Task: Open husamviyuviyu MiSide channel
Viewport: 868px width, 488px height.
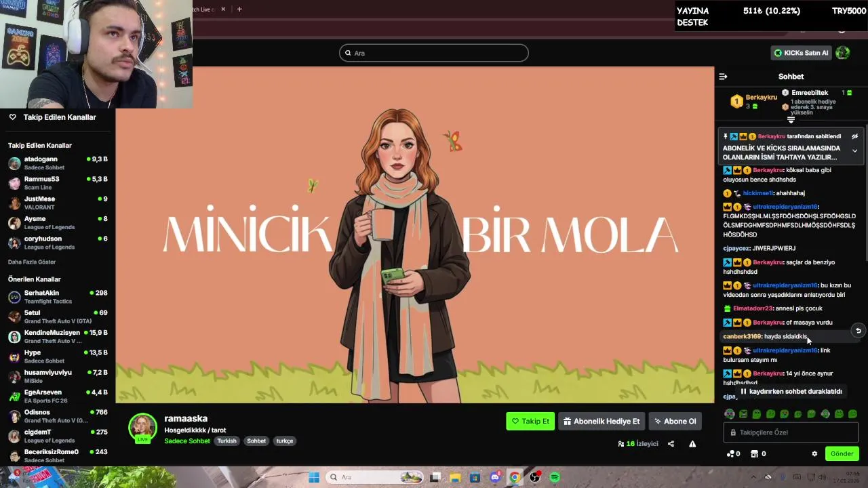Action: 58,376
